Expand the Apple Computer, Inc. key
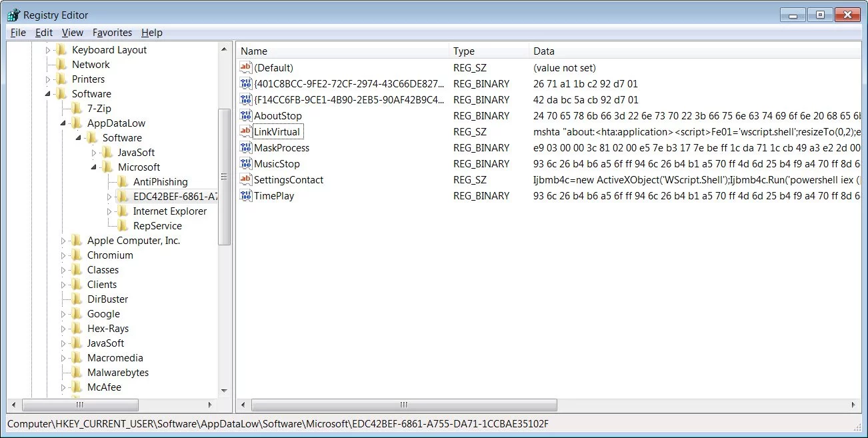This screenshot has height=438, width=868. click(63, 241)
